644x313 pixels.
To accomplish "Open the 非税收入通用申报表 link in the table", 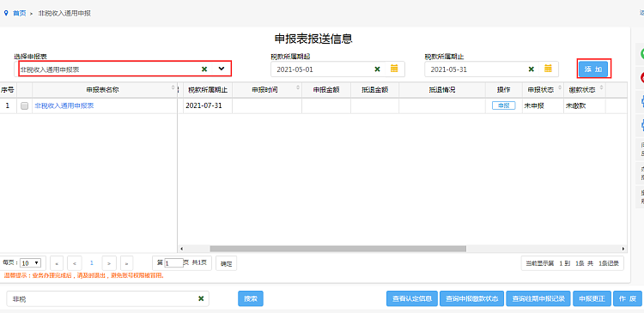I will [64, 105].
